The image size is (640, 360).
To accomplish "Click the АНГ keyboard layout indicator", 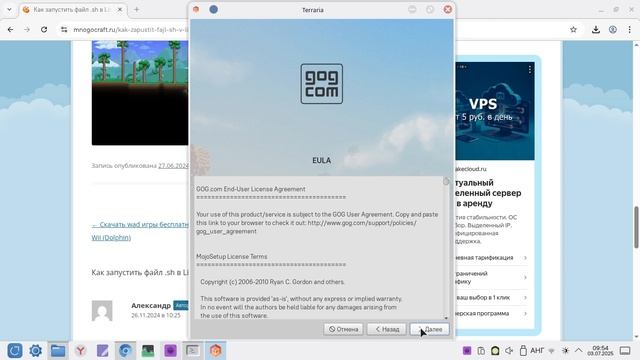I will (537, 351).
